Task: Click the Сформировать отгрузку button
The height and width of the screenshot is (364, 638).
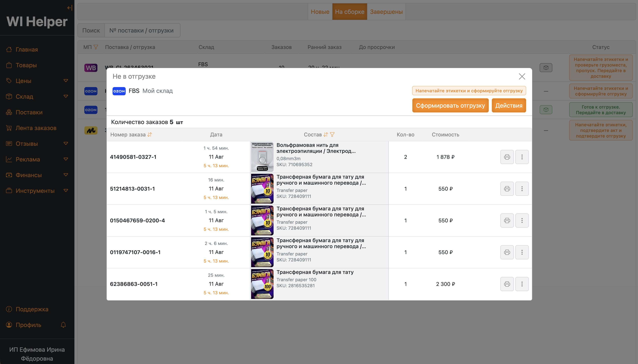Action: tap(450, 106)
